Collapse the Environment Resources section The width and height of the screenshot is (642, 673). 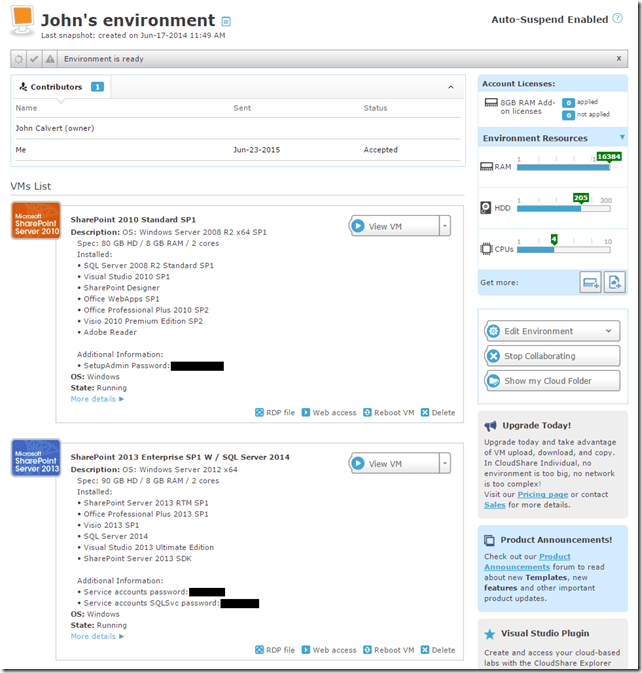pos(621,137)
